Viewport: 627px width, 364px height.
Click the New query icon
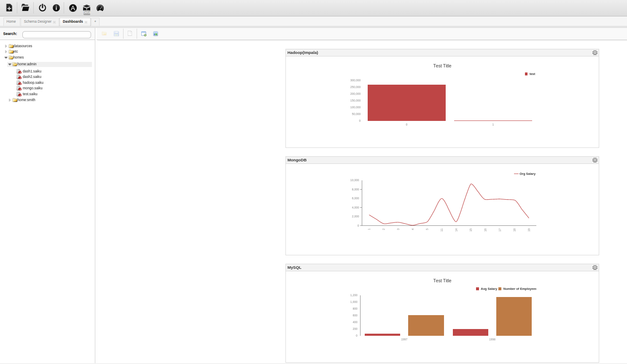(x=9, y=8)
